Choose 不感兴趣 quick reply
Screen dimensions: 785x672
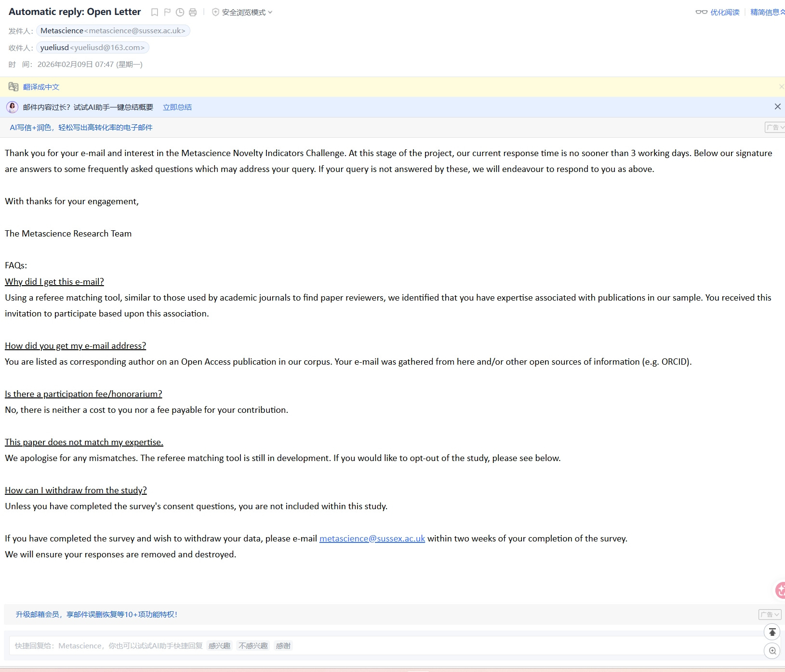[x=253, y=646]
